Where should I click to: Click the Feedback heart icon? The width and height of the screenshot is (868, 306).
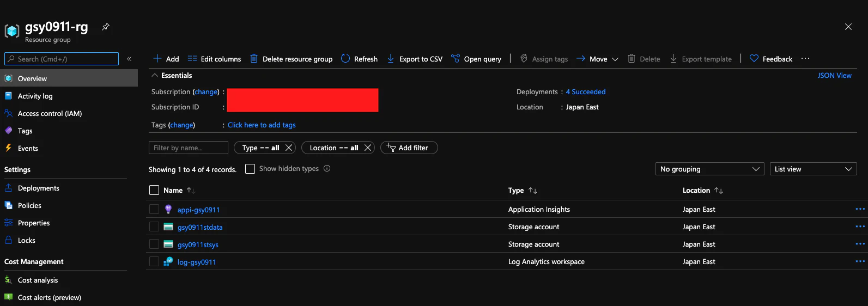754,58
